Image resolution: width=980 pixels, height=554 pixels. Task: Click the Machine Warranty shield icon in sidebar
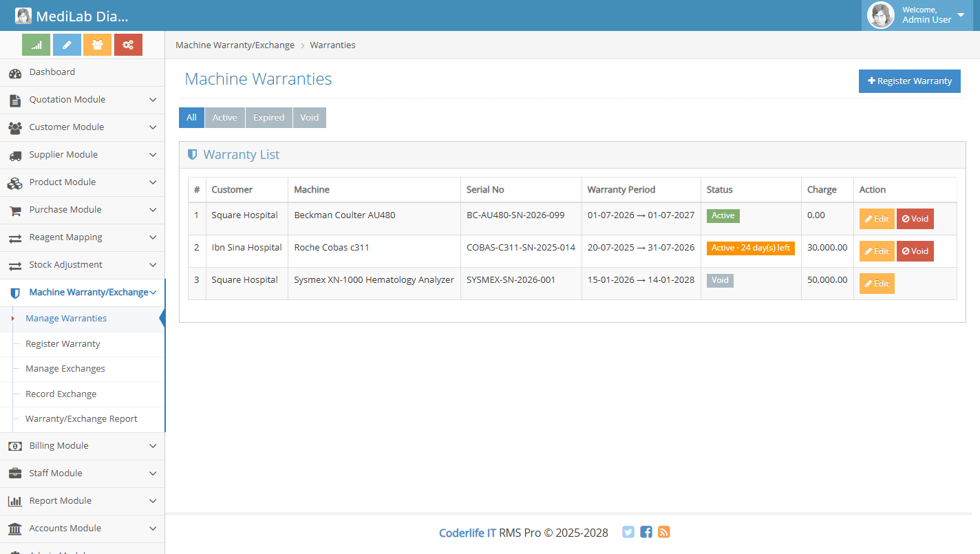pyautogui.click(x=15, y=293)
